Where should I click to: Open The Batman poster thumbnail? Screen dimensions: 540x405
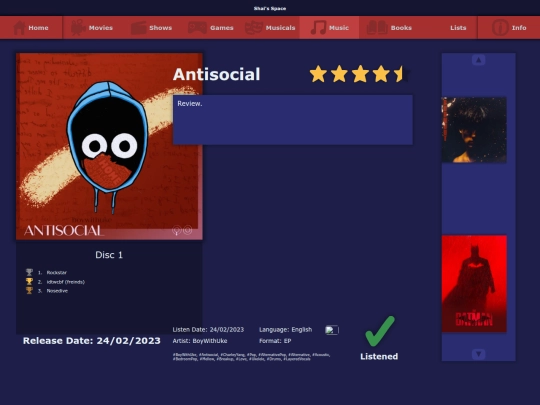click(x=474, y=284)
